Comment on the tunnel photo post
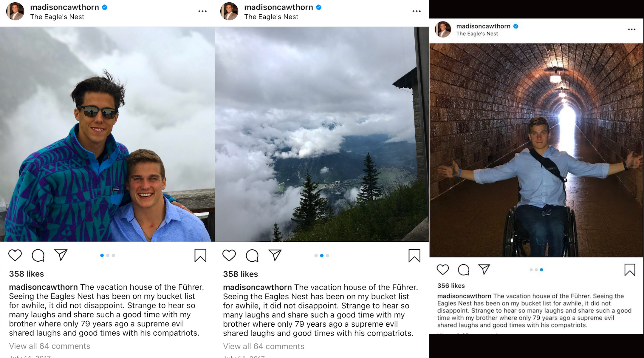644x358 pixels. [x=464, y=269]
